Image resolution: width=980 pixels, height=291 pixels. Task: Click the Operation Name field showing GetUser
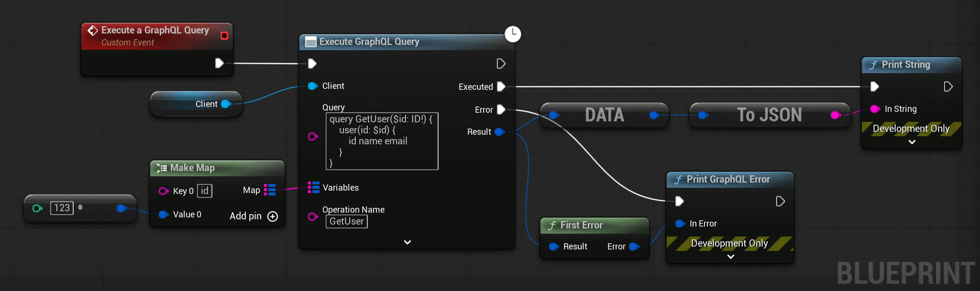click(347, 222)
